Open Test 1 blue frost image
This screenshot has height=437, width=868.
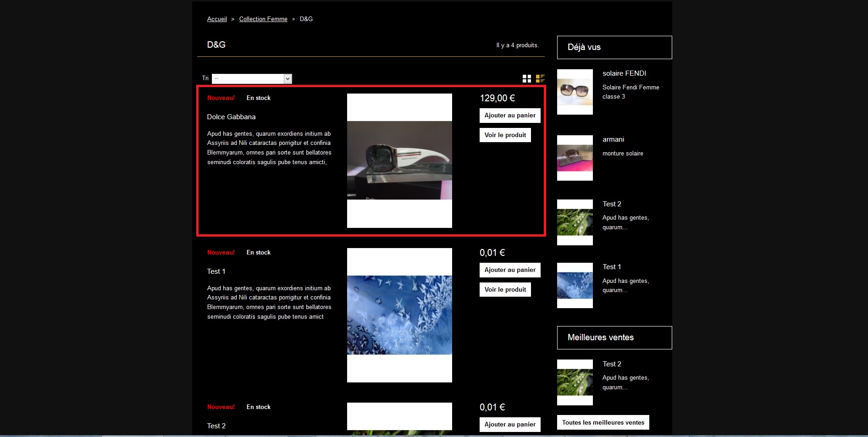pyautogui.click(x=399, y=315)
